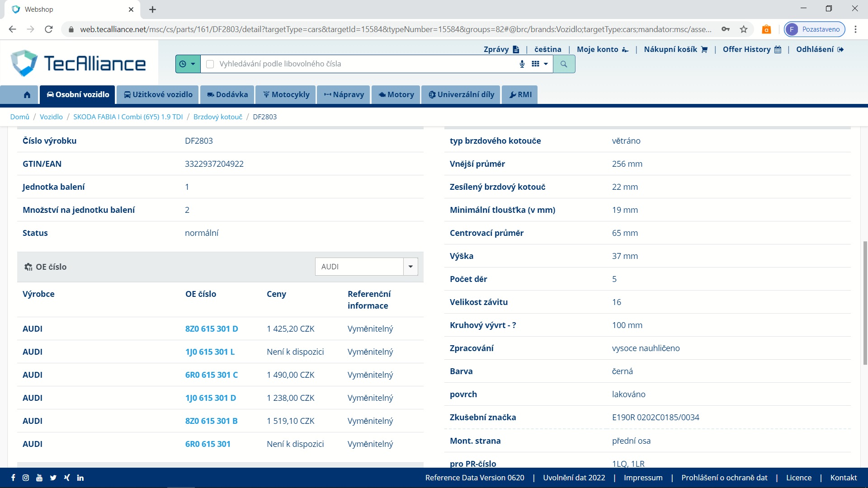Open the RMI tab
The image size is (868, 488).
(520, 94)
